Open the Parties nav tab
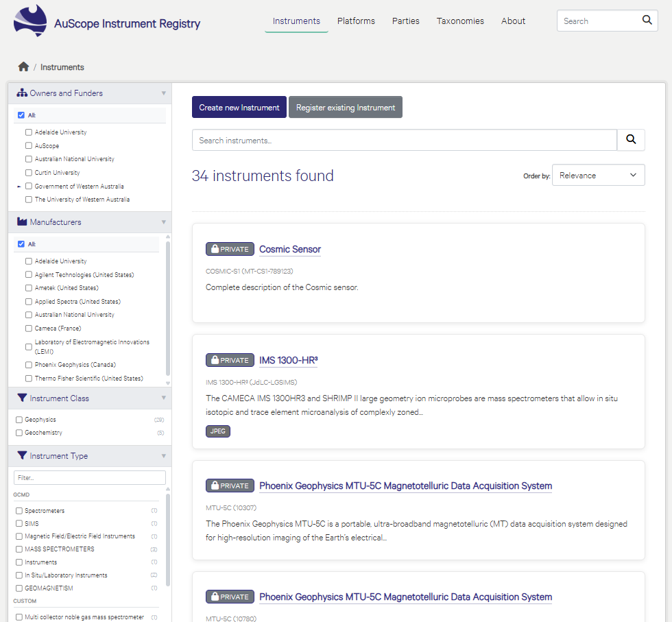672x622 pixels. (x=405, y=21)
